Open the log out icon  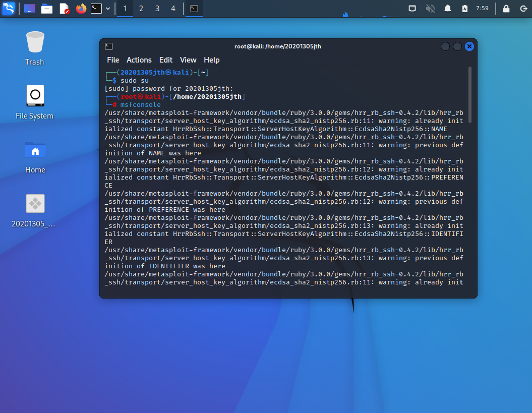(x=523, y=8)
